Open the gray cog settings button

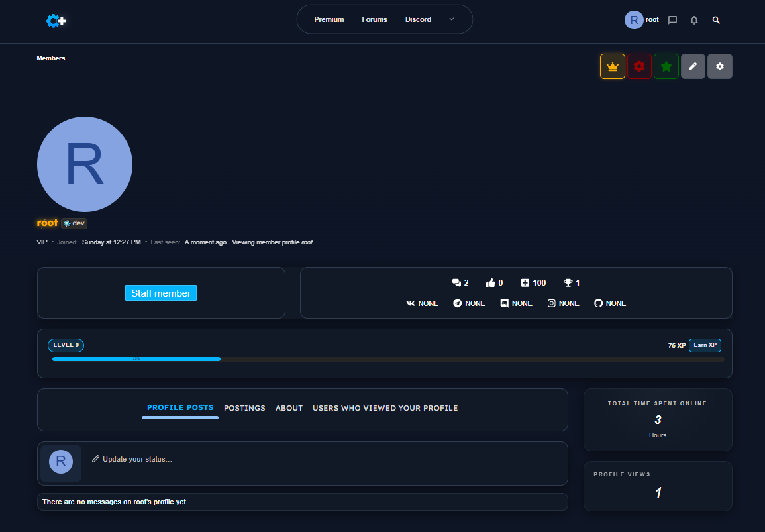[x=720, y=66]
